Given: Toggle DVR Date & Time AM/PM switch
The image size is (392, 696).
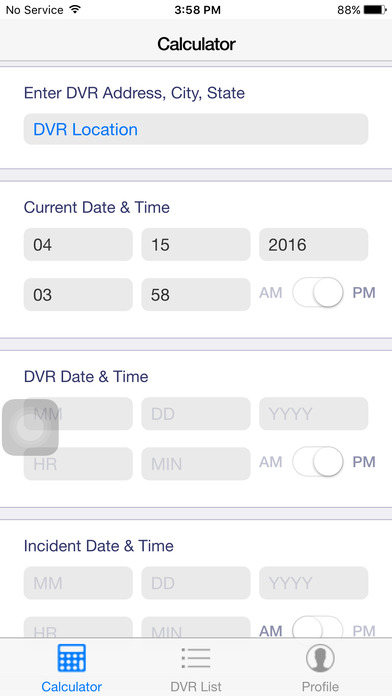Looking at the screenshot, I should [x=317, y=462].
